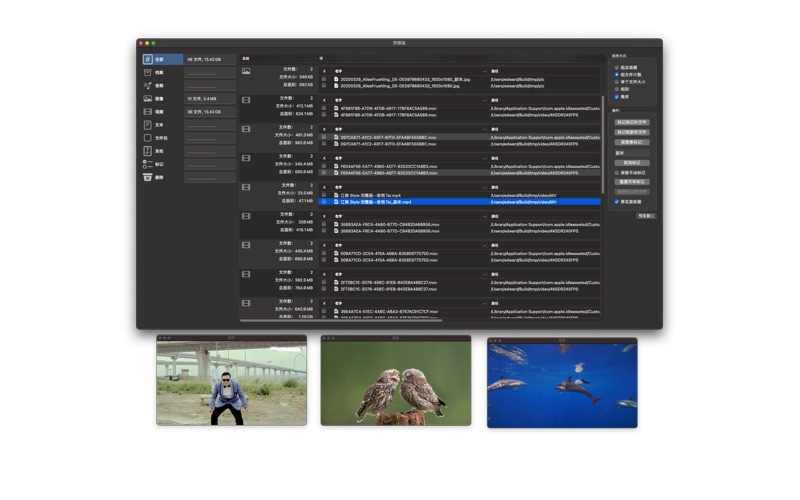Click the two owls preview window image
This screenshot has height=500, width=800.
[x=396, y=384]
